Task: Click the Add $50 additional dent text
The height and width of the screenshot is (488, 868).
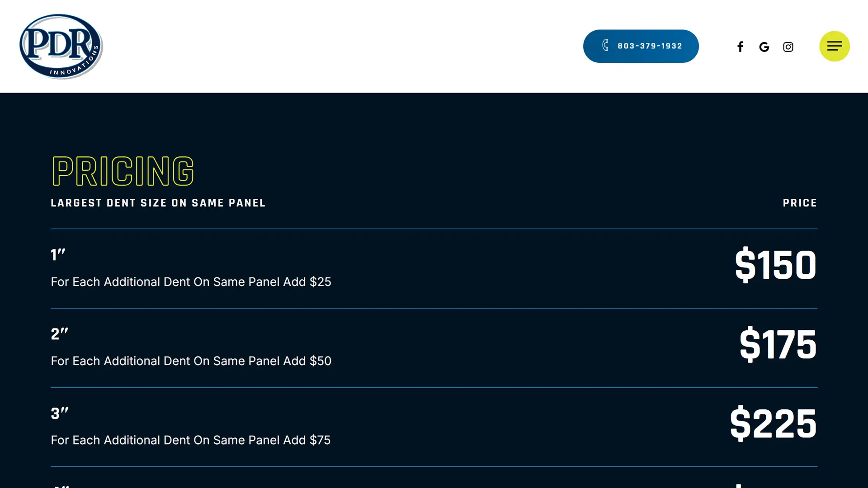Action: click(x=191, y=361)
